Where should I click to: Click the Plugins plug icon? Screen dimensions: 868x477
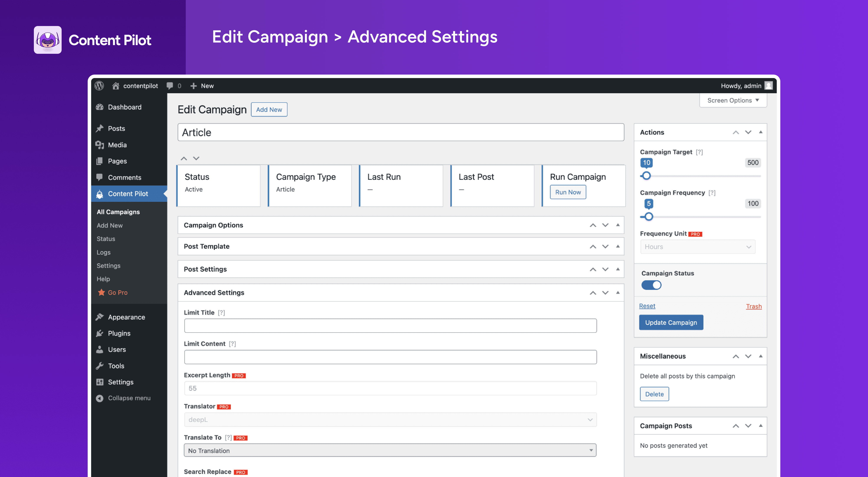click(x=99, y=333)
